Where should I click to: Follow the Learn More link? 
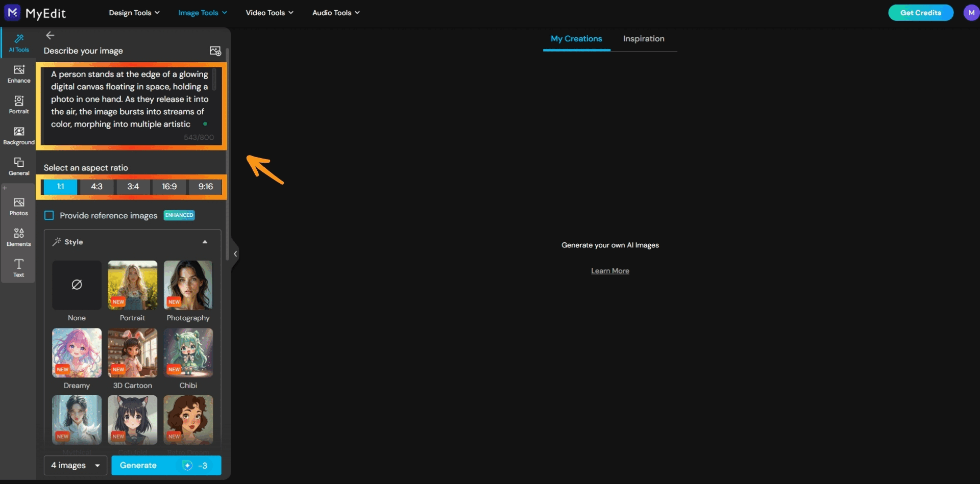tap(610, 271)
